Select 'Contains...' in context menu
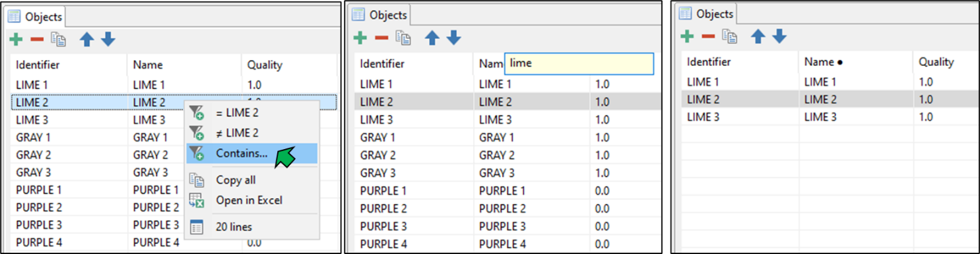 [251, 153]
